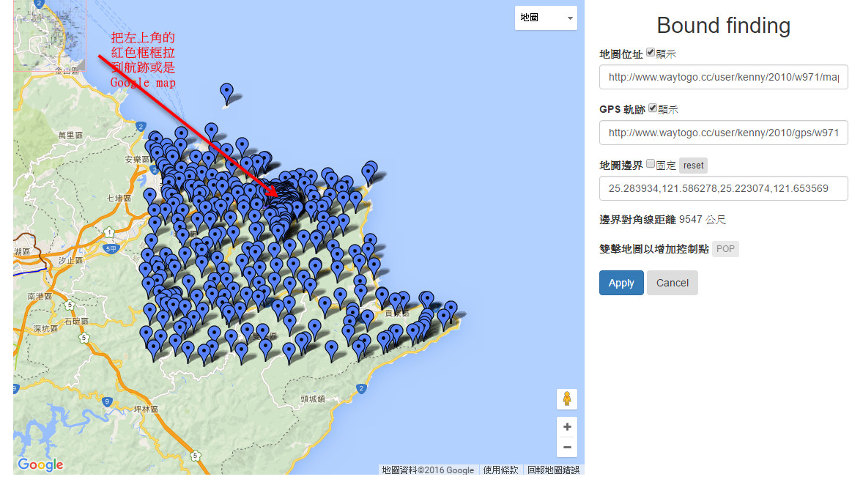Click the isolated northernmost map marker
This screenshot has width=852, height=504.
[x=227, y=92]
